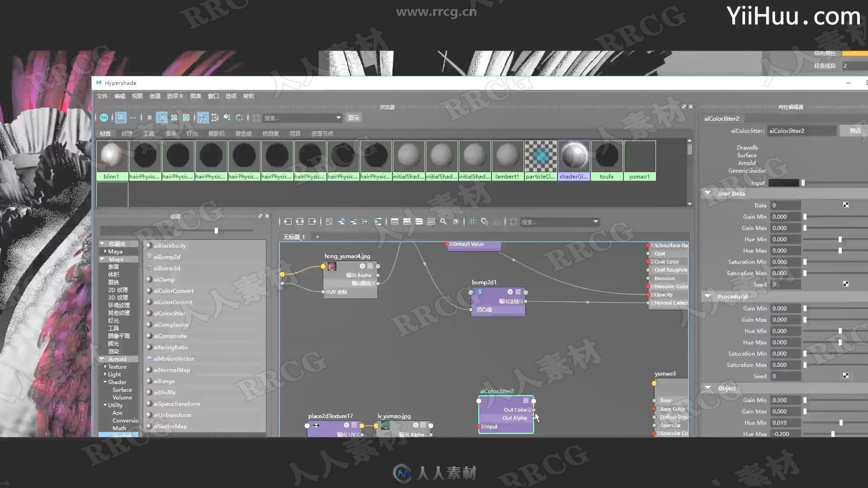
Task: Select the lambert1 material swatch
Action: 507,160
